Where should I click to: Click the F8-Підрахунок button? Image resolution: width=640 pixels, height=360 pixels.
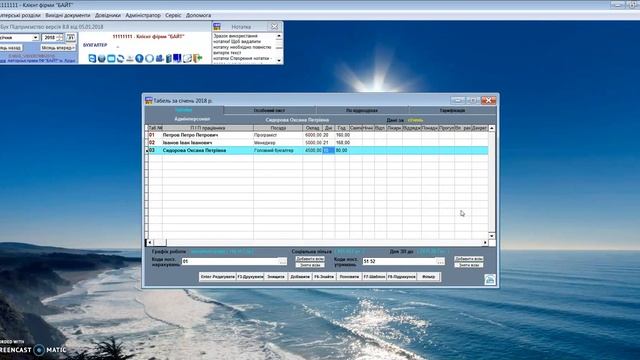pyautogui.click(x=402, y=277)
